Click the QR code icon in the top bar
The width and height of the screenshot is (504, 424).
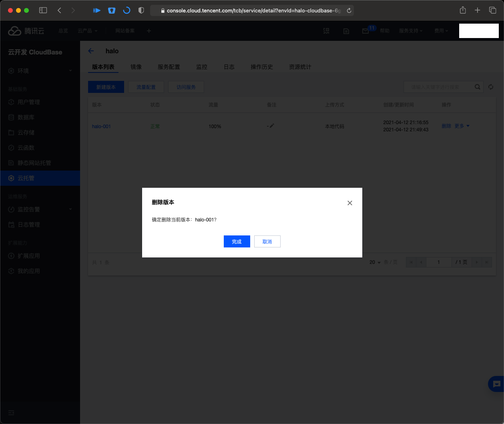click(326, 31)
